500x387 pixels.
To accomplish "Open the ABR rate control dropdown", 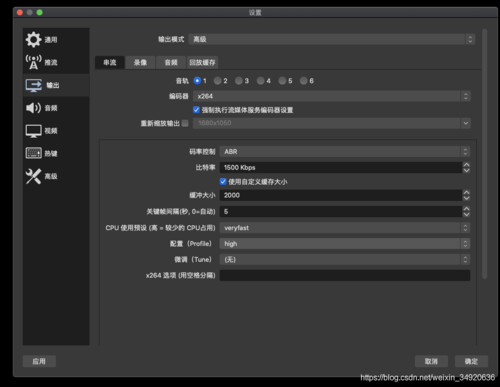I will coord(345,152).
